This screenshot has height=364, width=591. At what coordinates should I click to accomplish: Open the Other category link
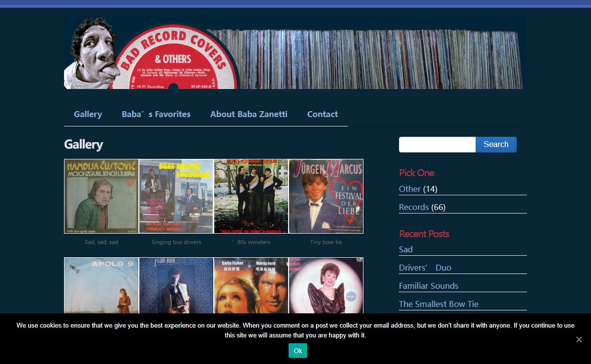410,189
